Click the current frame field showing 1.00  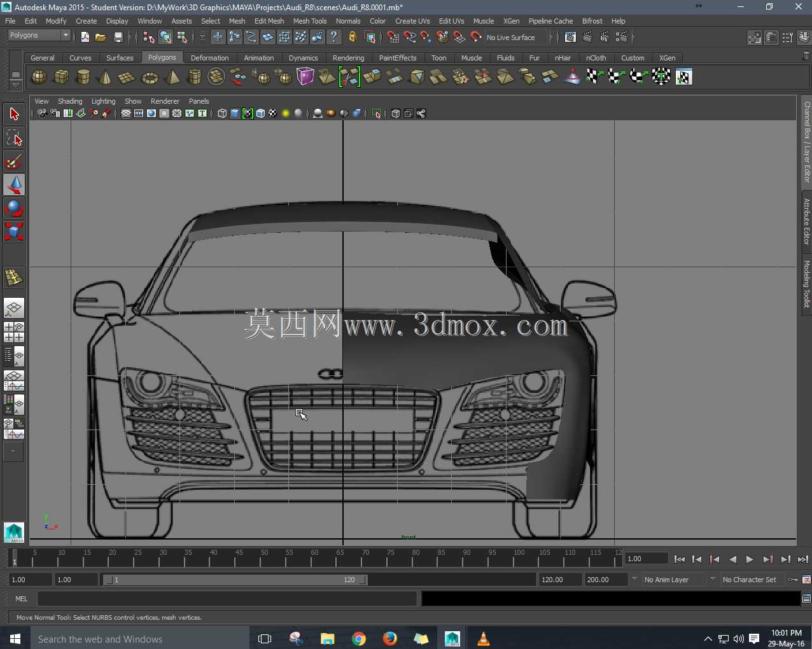646,559
